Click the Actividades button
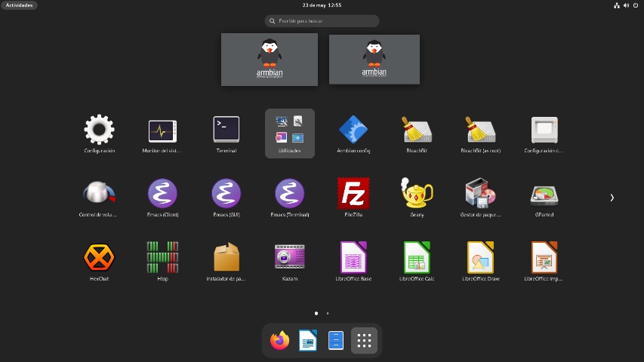The height and width of the screenshot is (362, 644). click(20, 5)
